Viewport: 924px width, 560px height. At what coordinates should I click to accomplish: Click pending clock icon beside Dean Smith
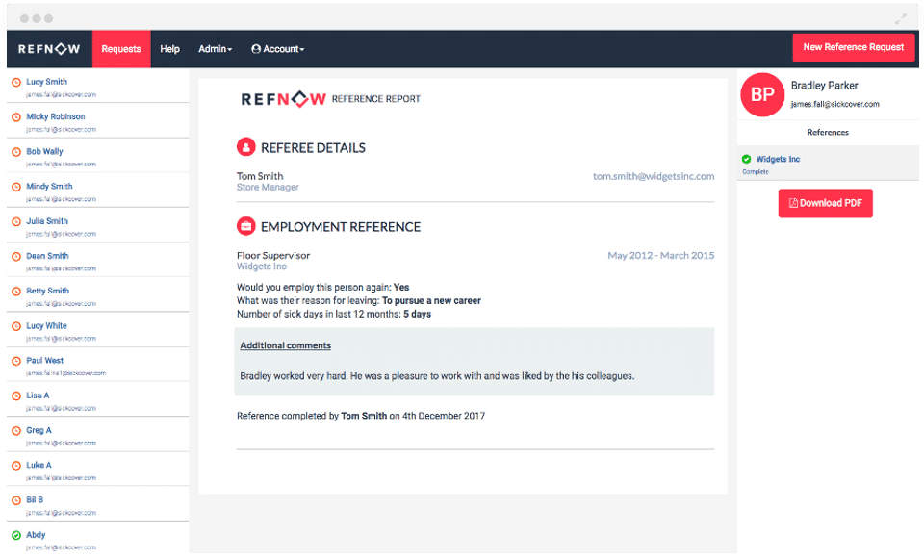point(16,257)
